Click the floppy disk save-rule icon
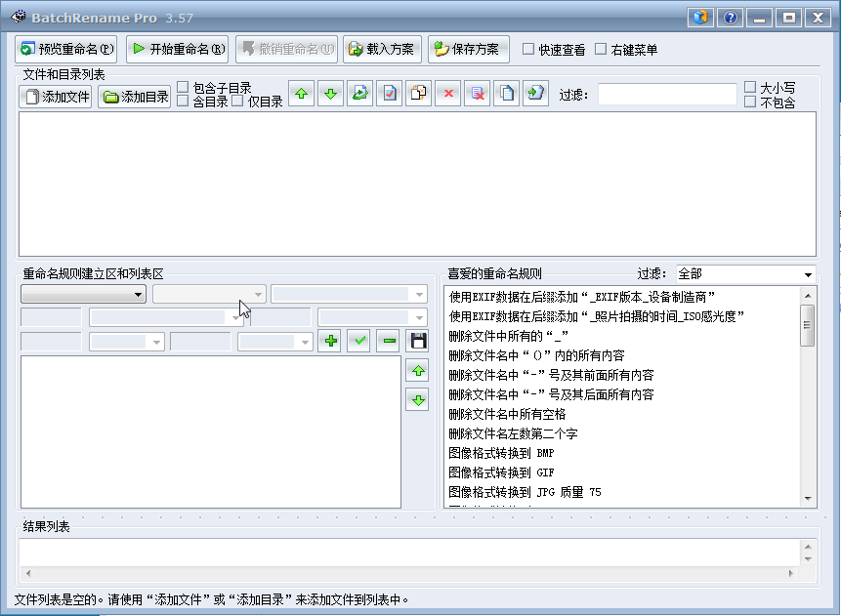Image resolution: width=841 pixels, height=616 pixels. coord(418,341)
